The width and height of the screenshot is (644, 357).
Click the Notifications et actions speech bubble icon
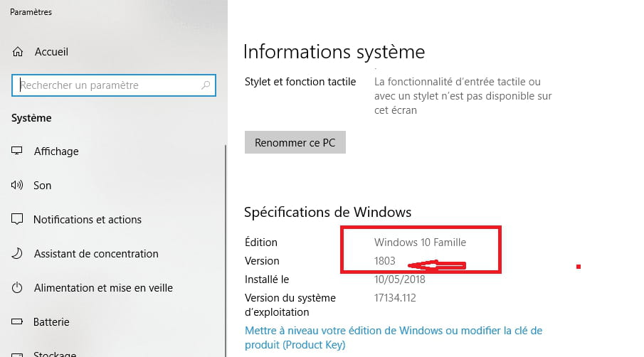tap(17, 219)
